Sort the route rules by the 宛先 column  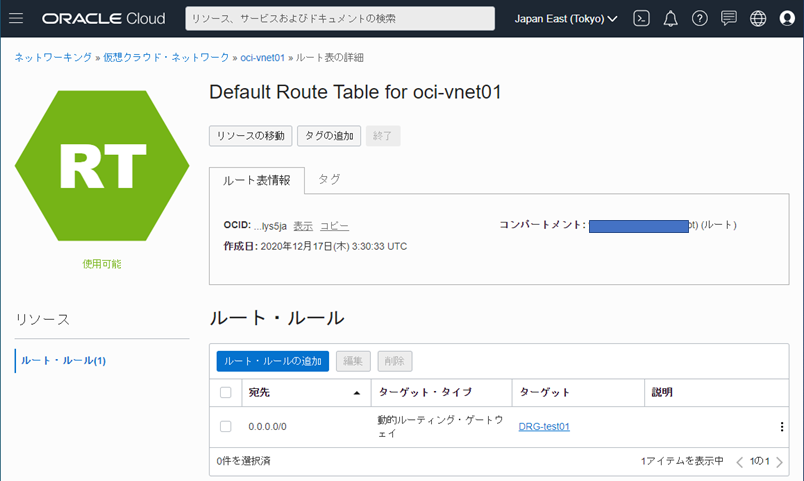[x=306, y=392]
